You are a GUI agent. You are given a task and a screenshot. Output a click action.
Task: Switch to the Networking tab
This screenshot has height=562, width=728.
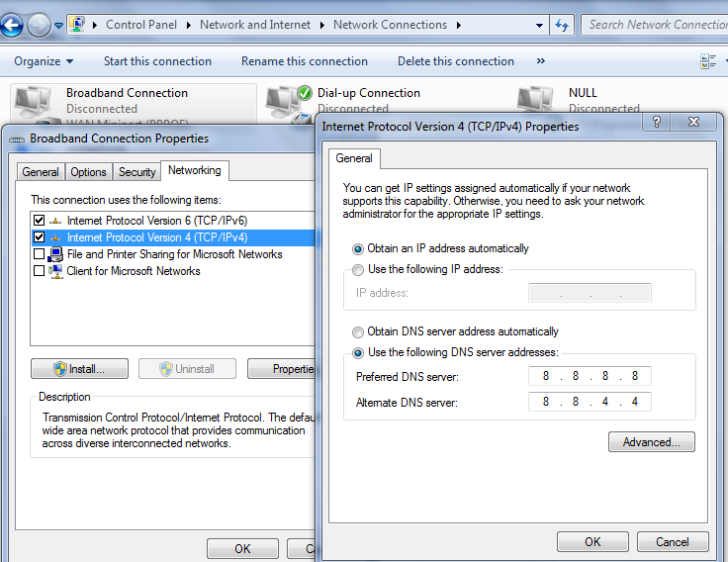pos(195,170)
